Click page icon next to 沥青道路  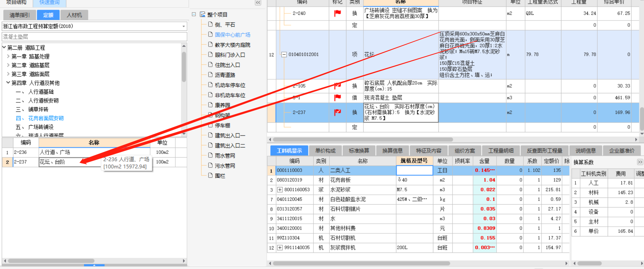tap(210, 75)
